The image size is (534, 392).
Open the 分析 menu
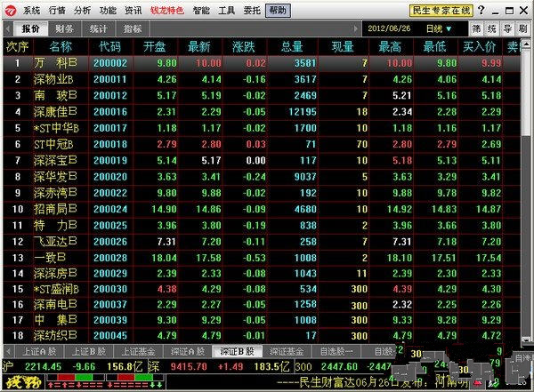[x=83, y=11]
